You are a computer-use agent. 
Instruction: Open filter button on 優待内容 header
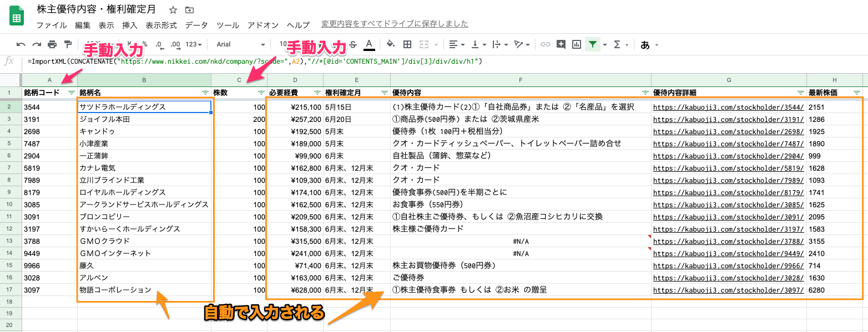tap(645, 93)
